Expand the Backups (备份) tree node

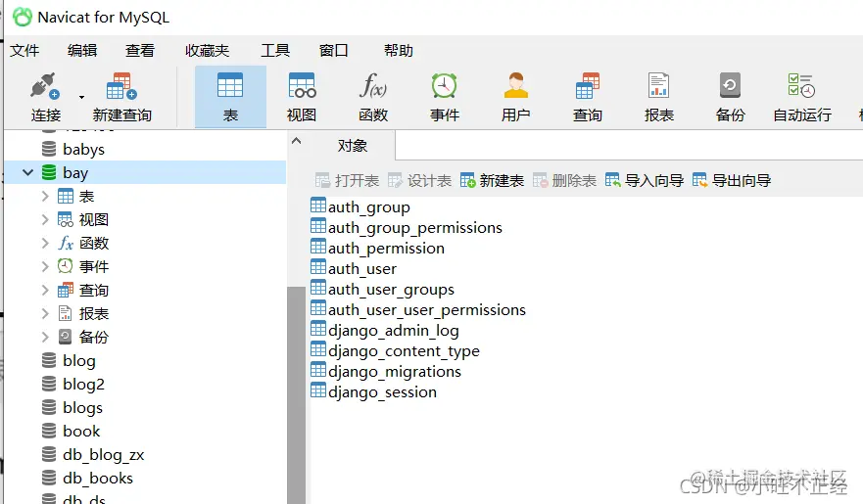[45, 337]
